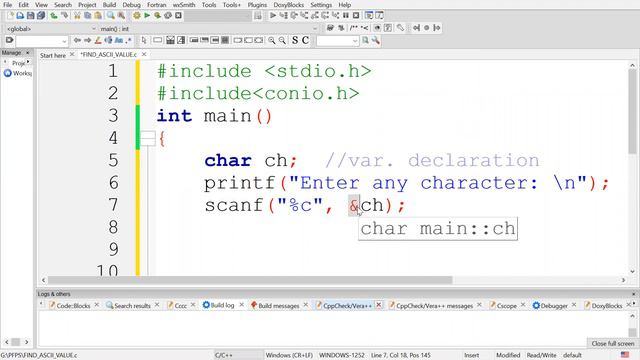Open the global scope dropdown
This screenshot has width=640, height=360.
coord(93,29)
